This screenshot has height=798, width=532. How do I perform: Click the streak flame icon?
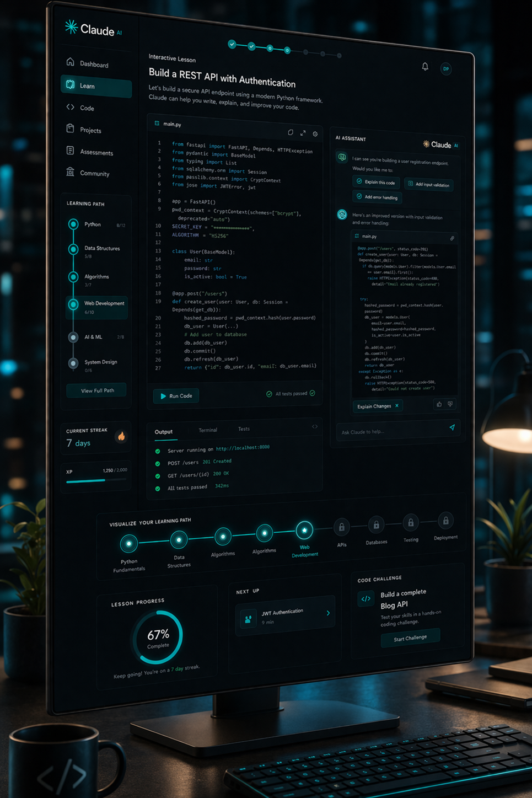(x=121, y=437)
